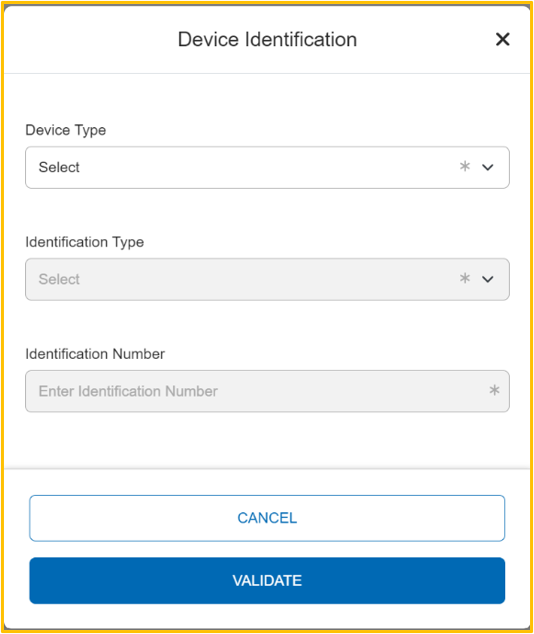534x634 pixels.
Task: Click the VALIDATE button
Action: [x=267, y=581]
